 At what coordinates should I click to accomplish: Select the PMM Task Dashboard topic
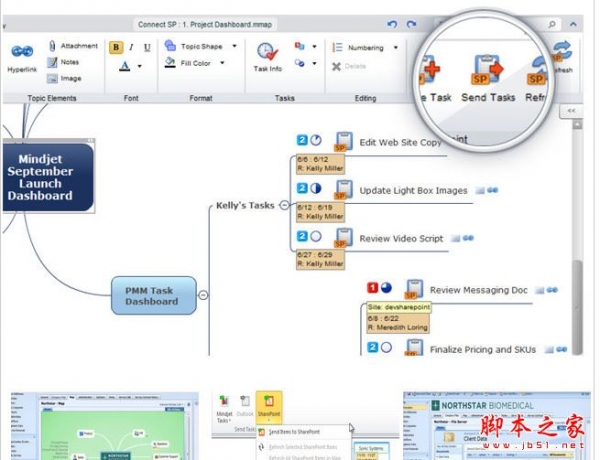click(x=153, y=295)
